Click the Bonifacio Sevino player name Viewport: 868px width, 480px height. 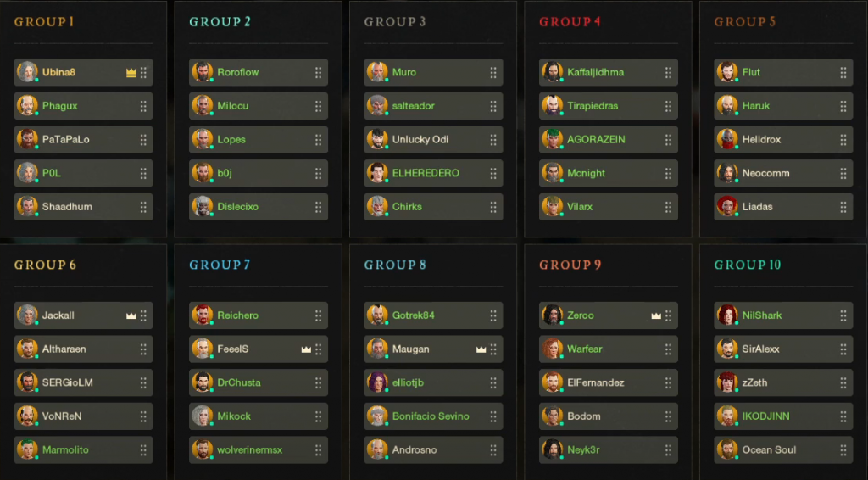tap(431, 416)
